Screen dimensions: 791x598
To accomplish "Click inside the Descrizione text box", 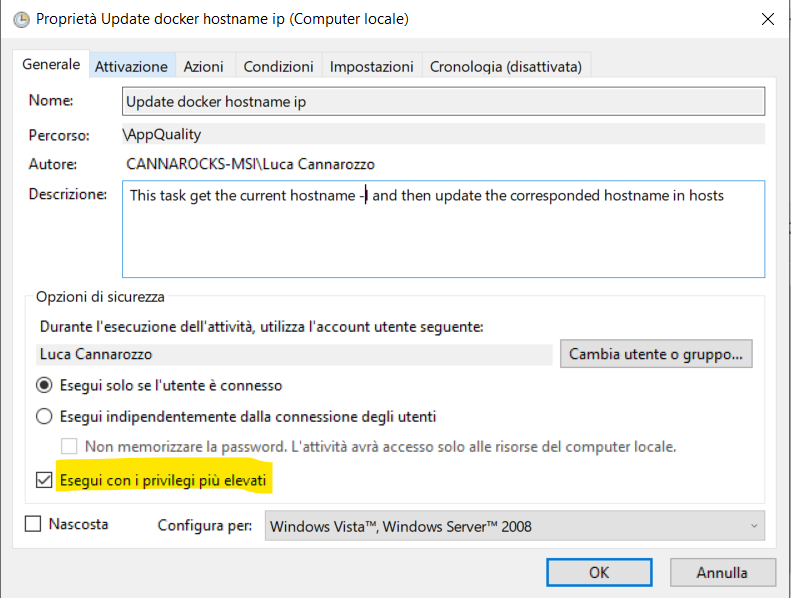I will pos(443,229).
